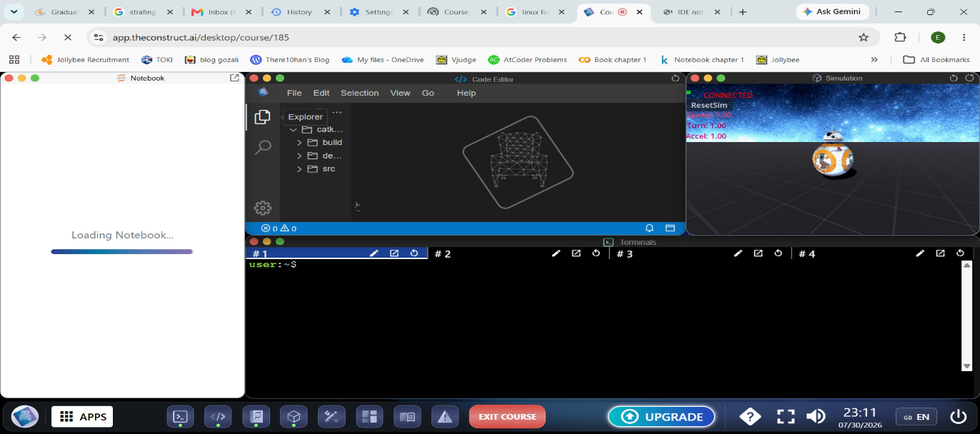Restart terminal #1
This screenshot has width=980, height=434.
(x=414, y=253)
